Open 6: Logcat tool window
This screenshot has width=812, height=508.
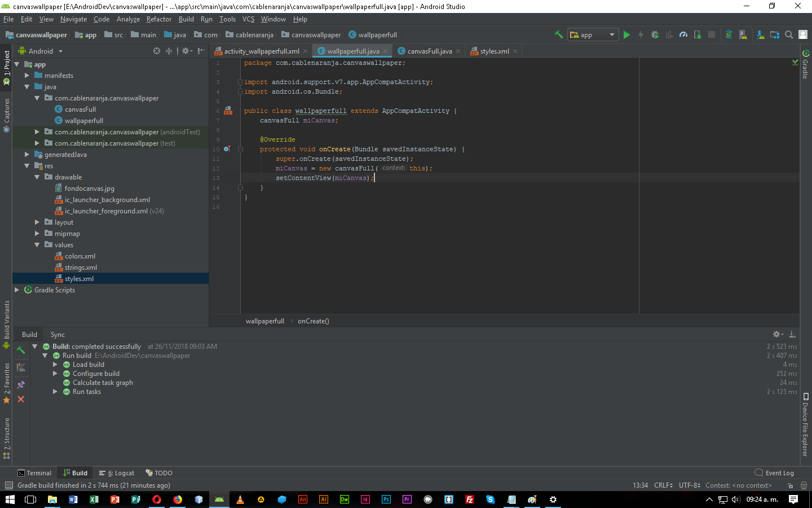[117, 473]
